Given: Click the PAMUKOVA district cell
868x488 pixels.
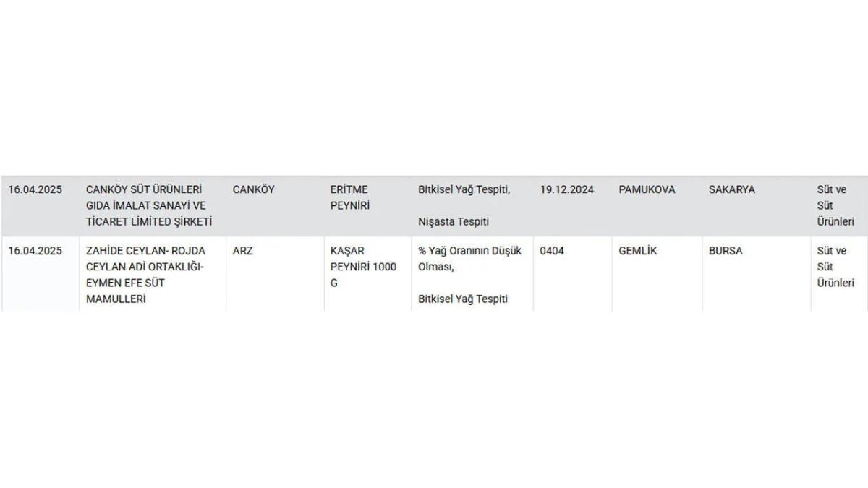Looking at the screenshot, I should point(647,189).
